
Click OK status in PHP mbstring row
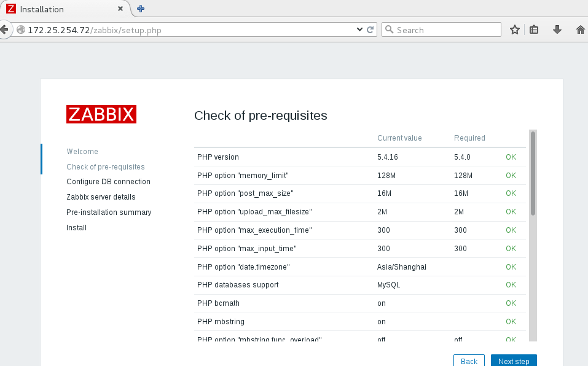pos(511,321)
